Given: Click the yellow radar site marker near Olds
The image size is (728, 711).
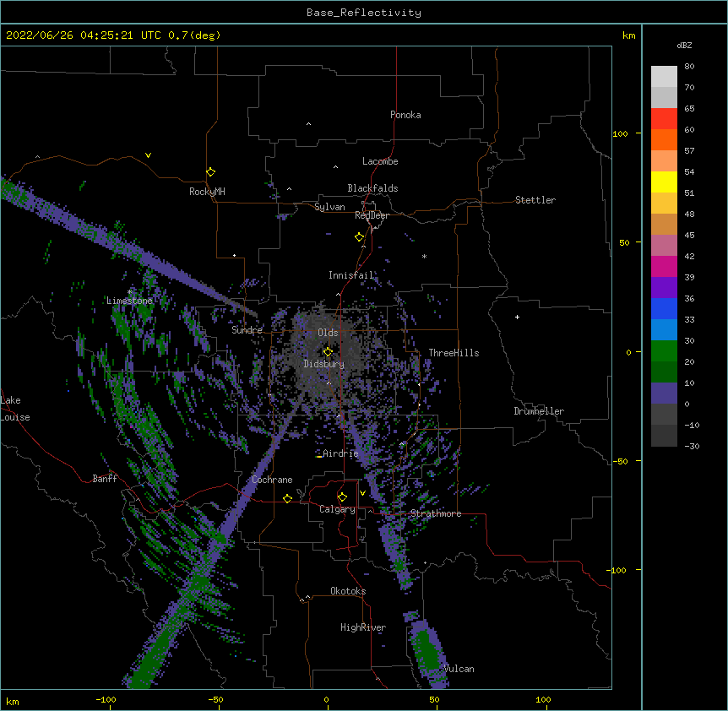Looking at the screenshot, I should (x=328, y=352).
